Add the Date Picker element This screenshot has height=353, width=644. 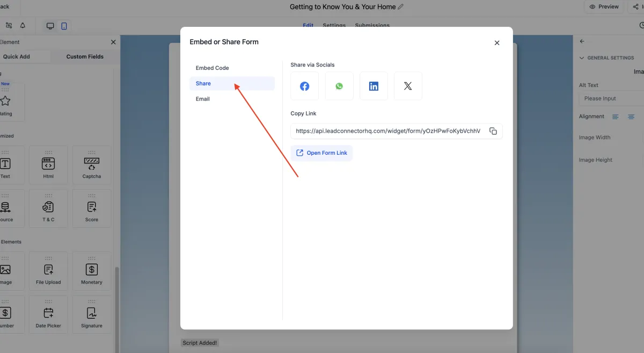point(48,315)
